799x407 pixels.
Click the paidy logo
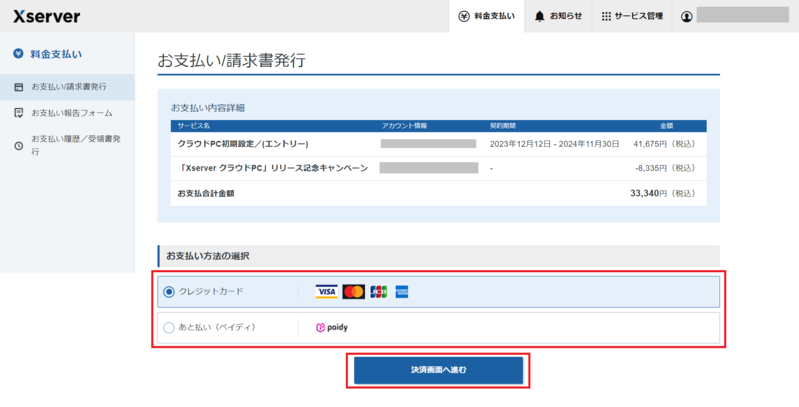(x=332, y=327)
